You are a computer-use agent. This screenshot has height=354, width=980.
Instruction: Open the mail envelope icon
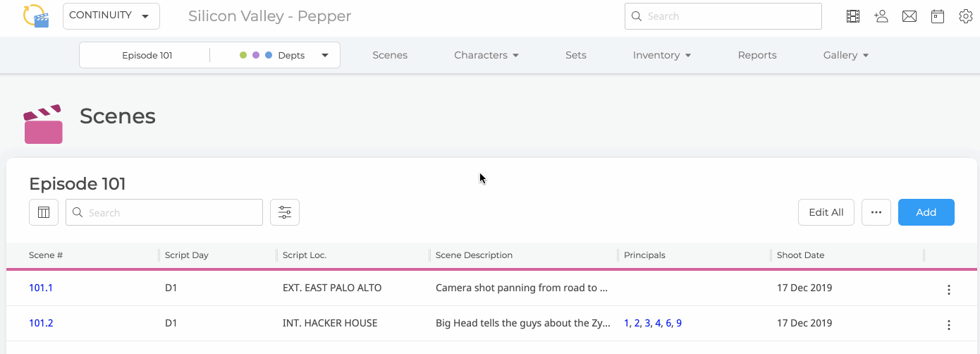point(909,16)
